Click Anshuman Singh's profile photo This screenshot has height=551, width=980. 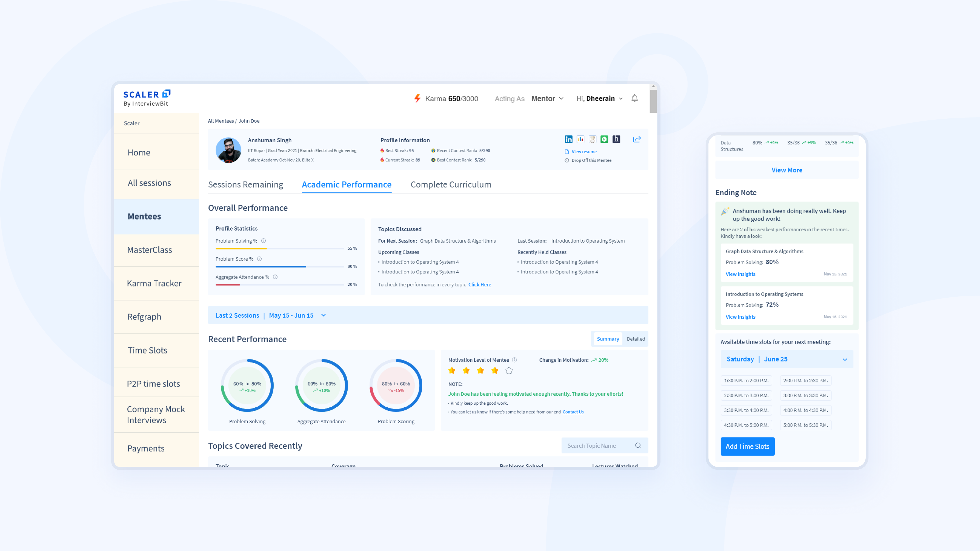228,150
